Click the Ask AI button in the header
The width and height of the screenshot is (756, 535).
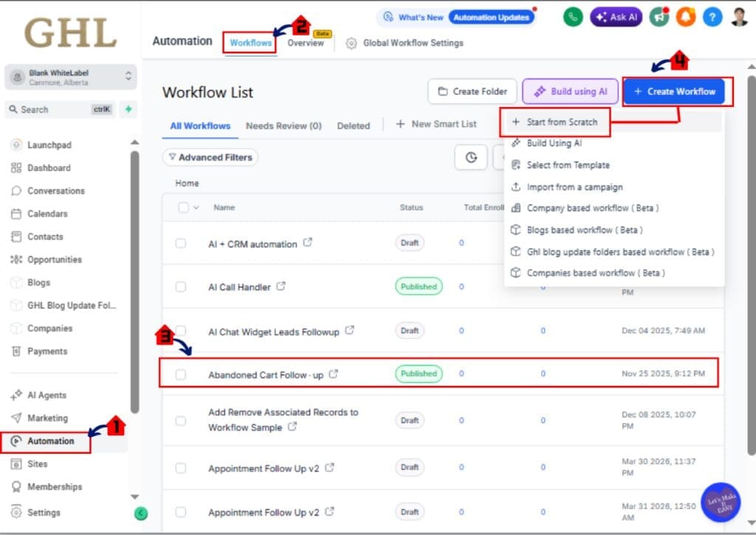pyautogui.click(x=616, y=17)
